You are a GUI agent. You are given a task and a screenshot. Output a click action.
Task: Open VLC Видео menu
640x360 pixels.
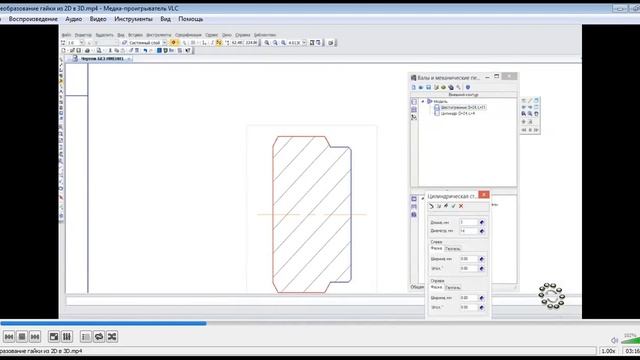(x=98, y=19)
